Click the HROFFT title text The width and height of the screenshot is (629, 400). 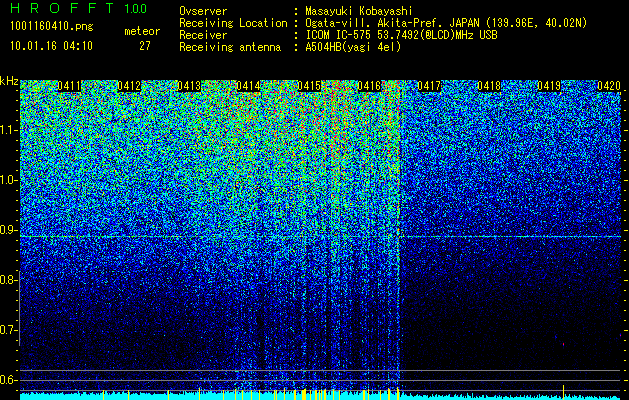click(x=63, y=8)
